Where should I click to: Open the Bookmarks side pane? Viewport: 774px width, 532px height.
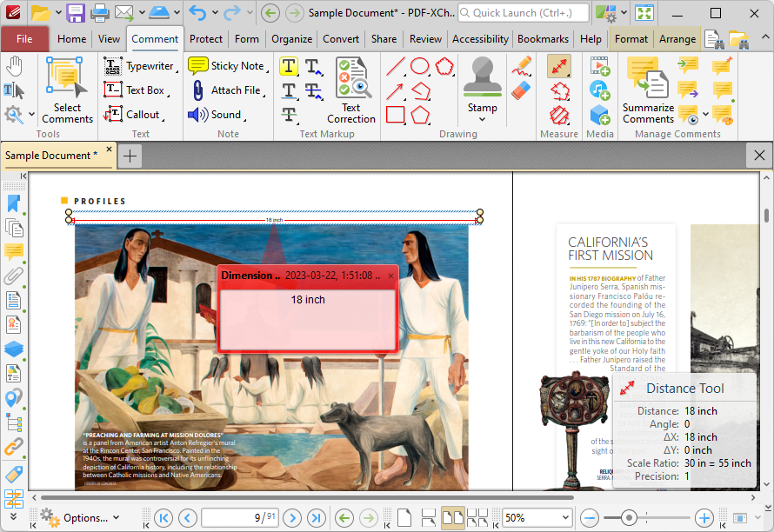14,203
